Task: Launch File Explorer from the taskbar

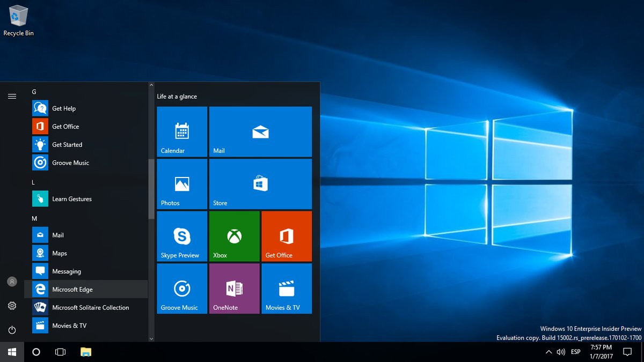Action: (x=86, y=352)
